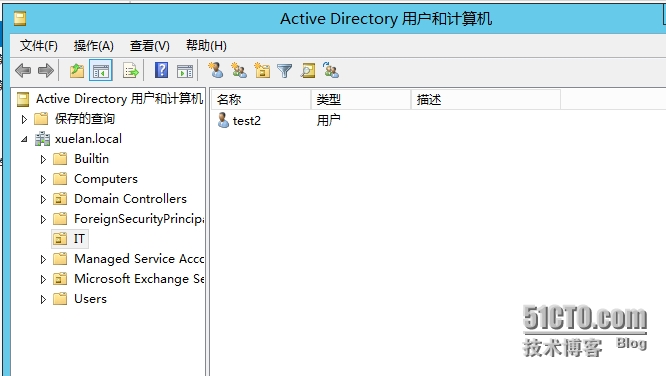Select the ForeignSecurityPrincipals container label

139,219
